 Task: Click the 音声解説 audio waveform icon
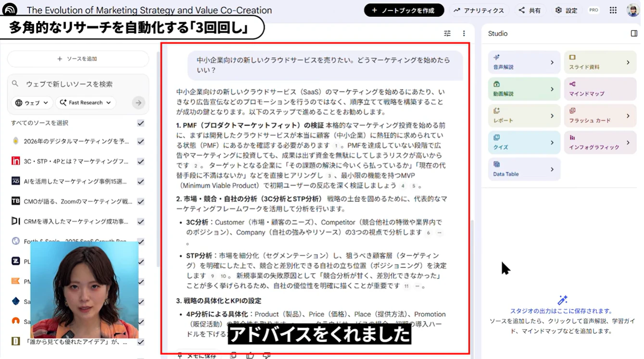point(496,57)
